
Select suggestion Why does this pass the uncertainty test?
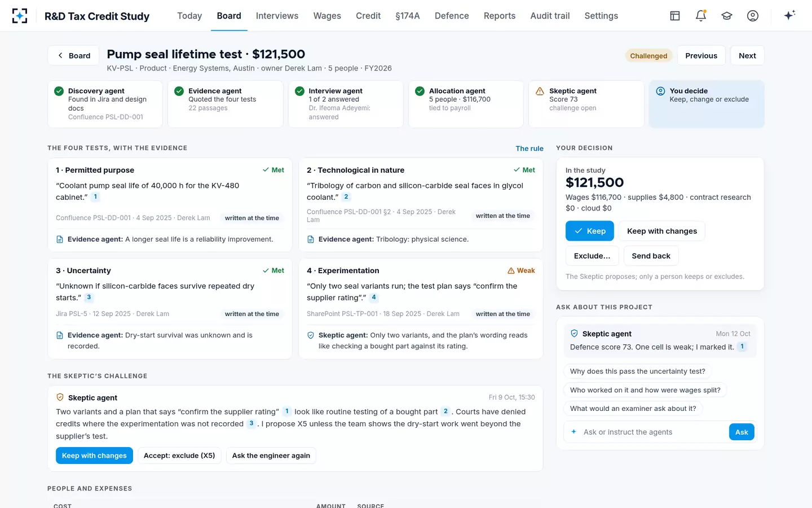click(x=637, y=371)
